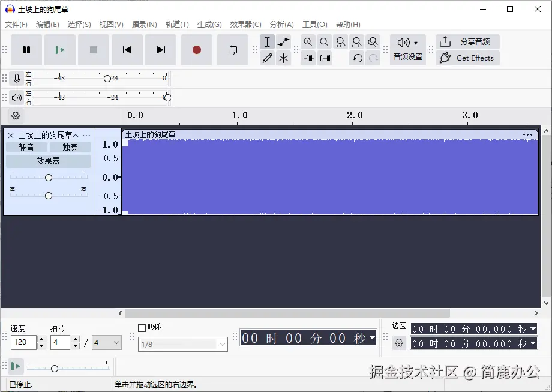Open the 1/8 snap interval dropdown
The width and height of the screenshot is (552, 392).
182,344
